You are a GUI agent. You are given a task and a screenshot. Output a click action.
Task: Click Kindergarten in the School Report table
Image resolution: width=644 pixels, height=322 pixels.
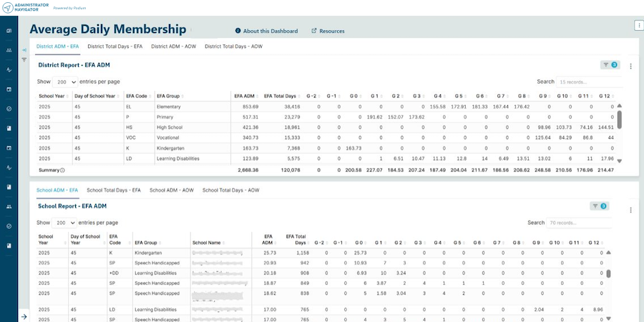[x=148, y=253]
